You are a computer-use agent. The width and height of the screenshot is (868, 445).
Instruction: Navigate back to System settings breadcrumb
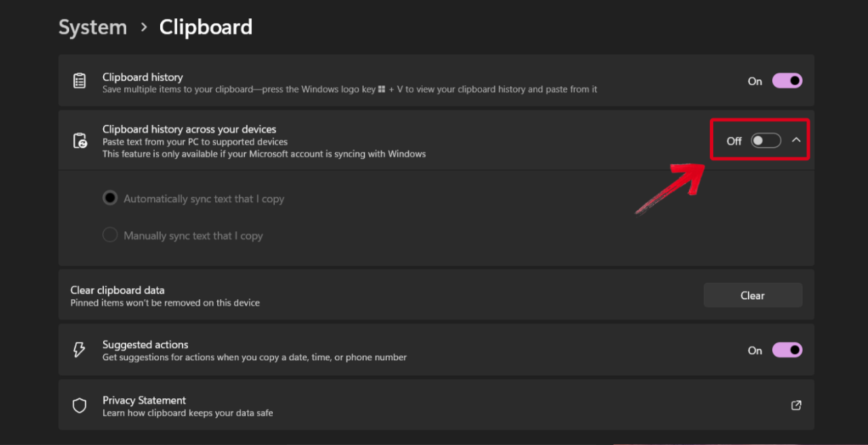tap(92, 27)
